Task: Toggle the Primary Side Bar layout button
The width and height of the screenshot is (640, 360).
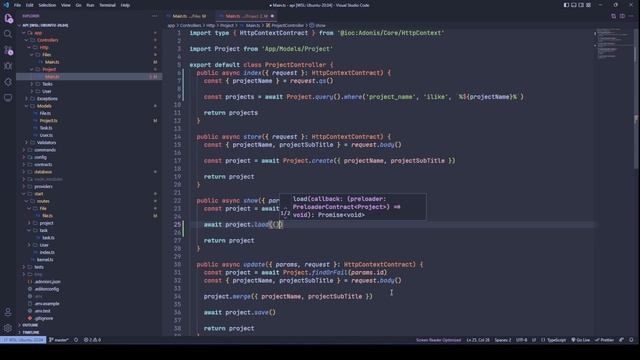Action: 567,5
